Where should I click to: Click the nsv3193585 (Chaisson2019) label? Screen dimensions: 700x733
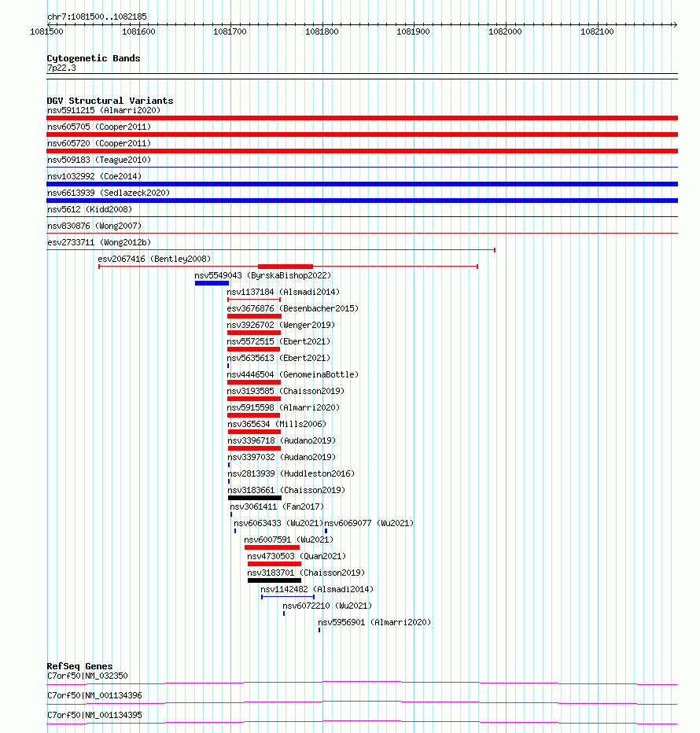pos(286,392)
